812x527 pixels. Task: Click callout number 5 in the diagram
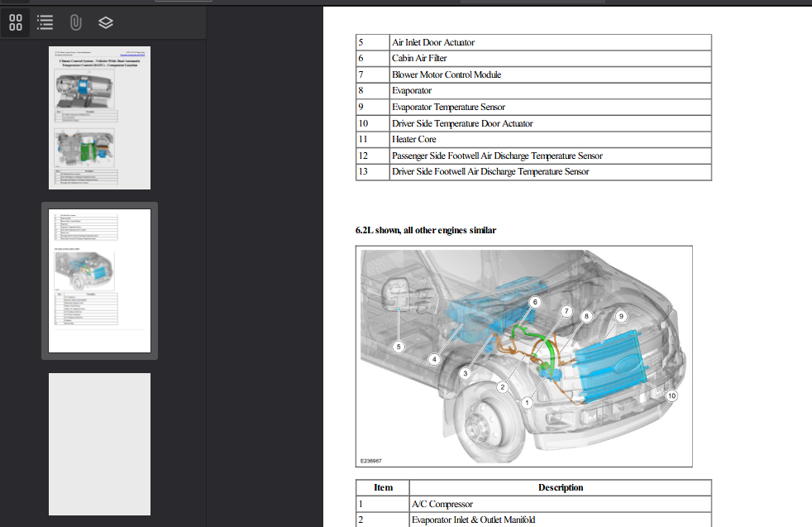tap(399, 347)
